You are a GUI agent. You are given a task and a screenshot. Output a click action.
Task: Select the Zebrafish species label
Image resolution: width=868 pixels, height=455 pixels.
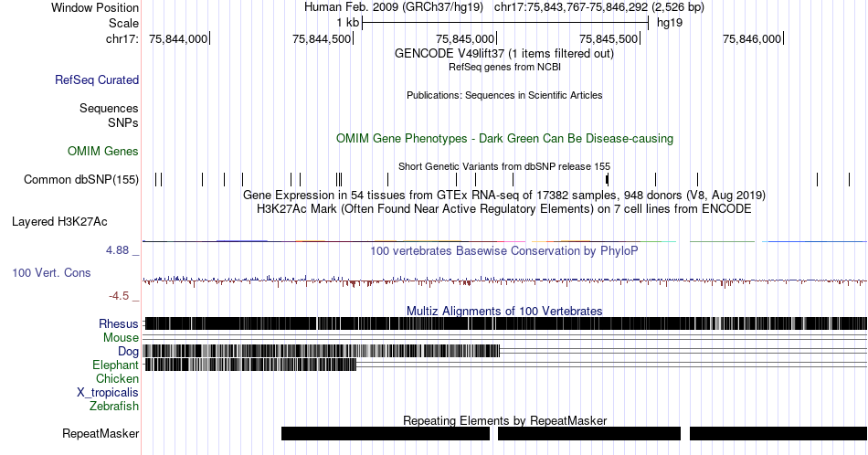pos(114,406)
